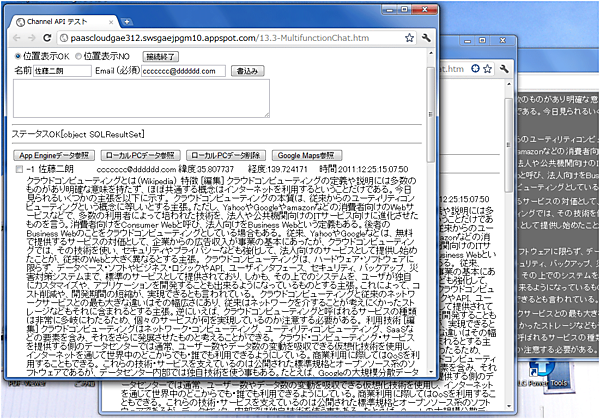Click Google Maps参照 button
This screenshot has width=600, height=419.
(307, 155)
